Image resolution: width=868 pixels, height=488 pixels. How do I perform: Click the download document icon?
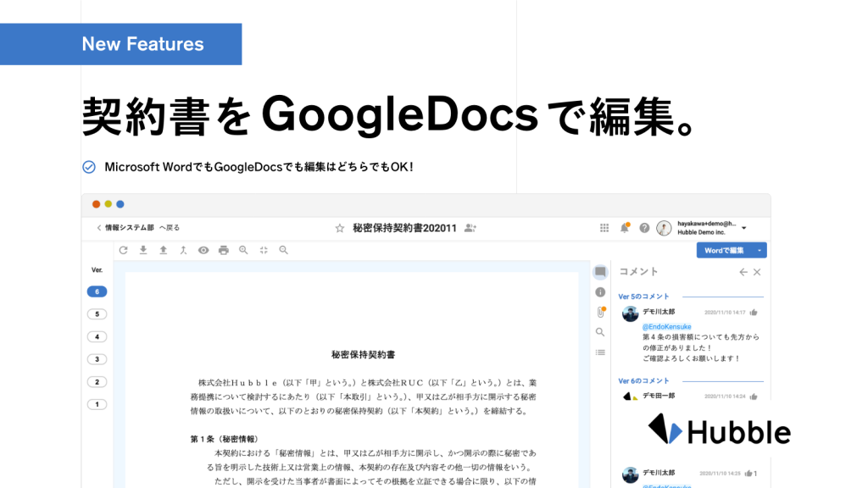coord(143,250)
